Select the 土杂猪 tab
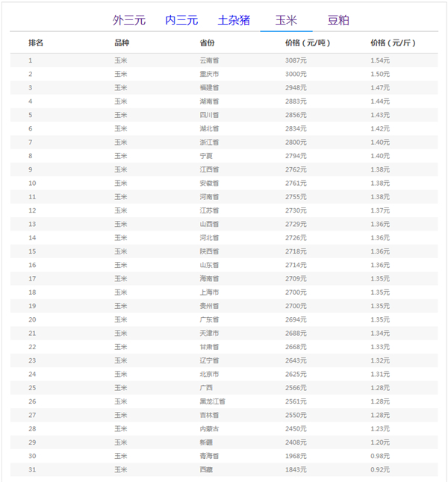 click(234, 20)
